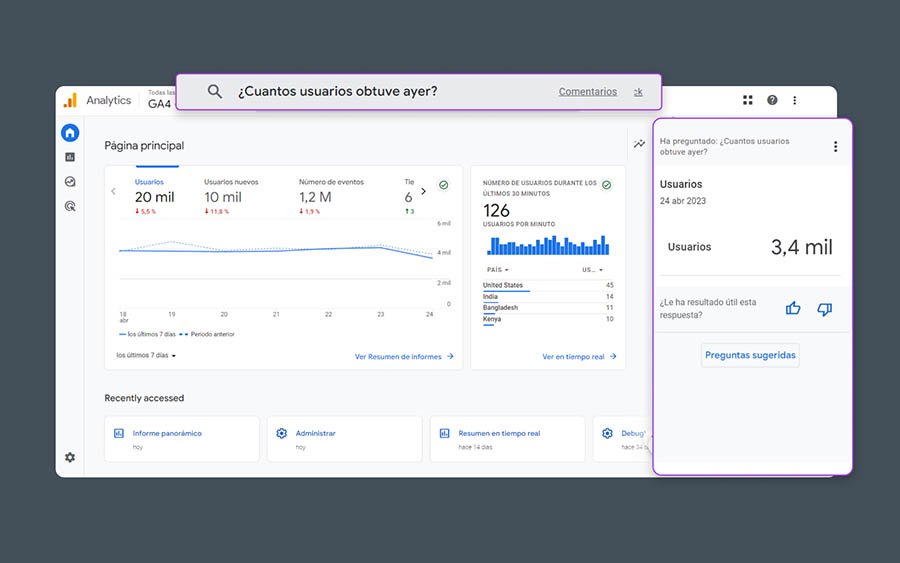Click the Insights sparkline icon

pos(639,144)
